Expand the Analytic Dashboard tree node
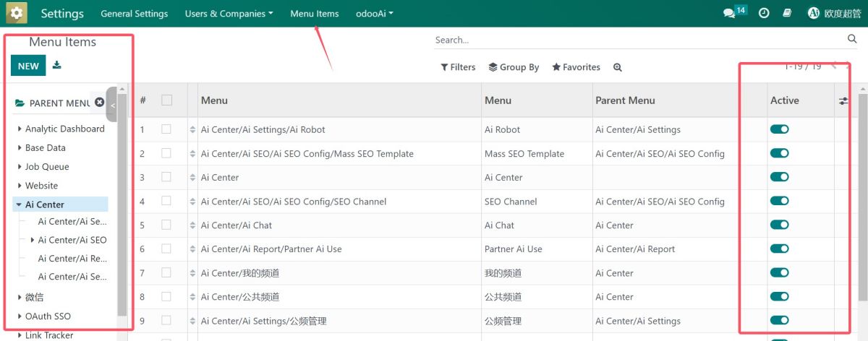Image resolution: width=868 pixels, height=341 pixels. click(19, 129)
